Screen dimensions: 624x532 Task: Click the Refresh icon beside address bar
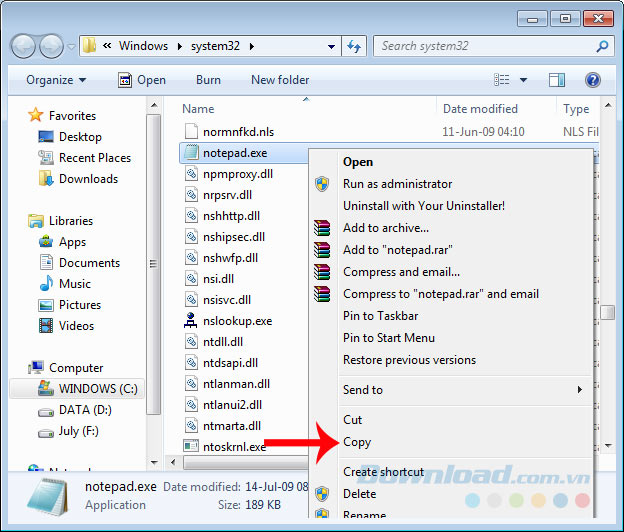pos(353,46)
